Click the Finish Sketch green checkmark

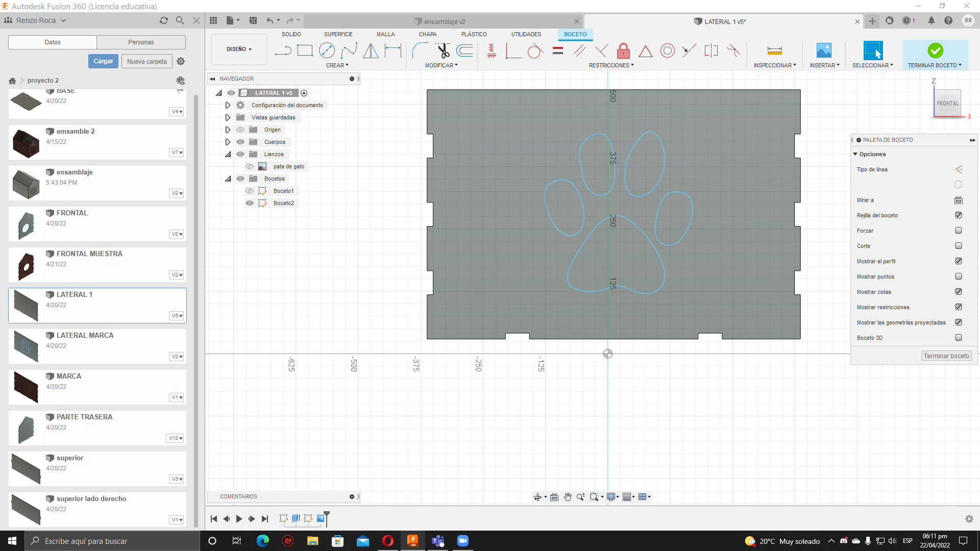click(935, 51)
